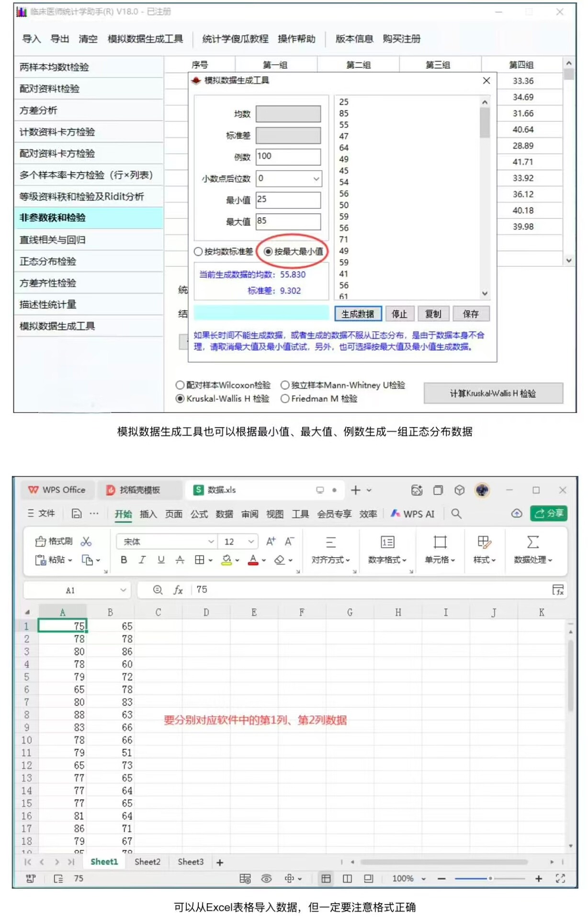Click the Data Processing (数据处理) sigma icon

tap(533, 542)
